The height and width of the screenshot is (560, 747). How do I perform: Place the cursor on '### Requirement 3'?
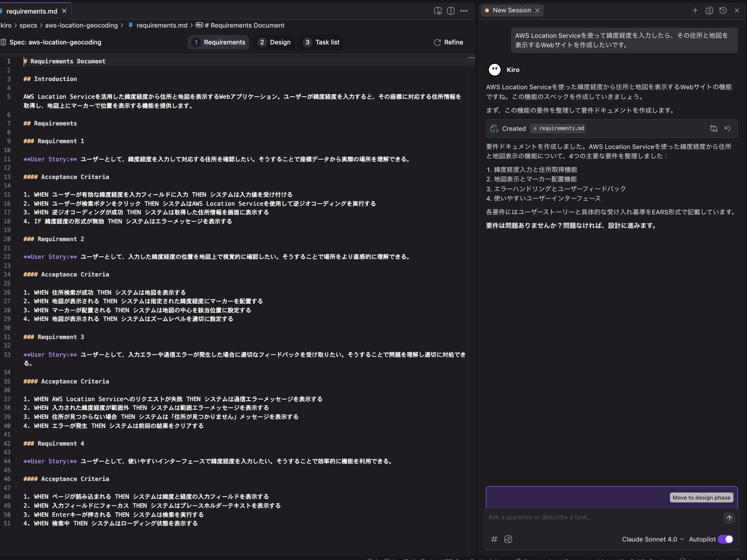54,337
